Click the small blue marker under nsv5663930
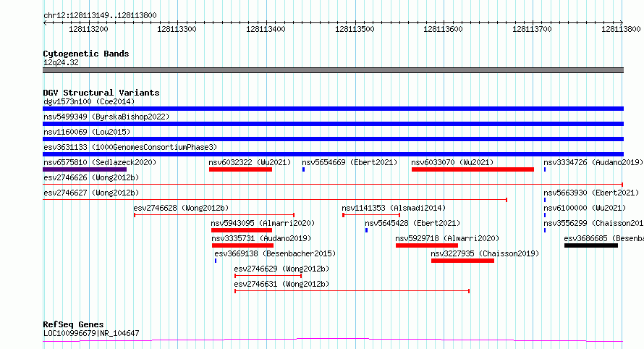644x349 pixels. [x=545, y=200]
